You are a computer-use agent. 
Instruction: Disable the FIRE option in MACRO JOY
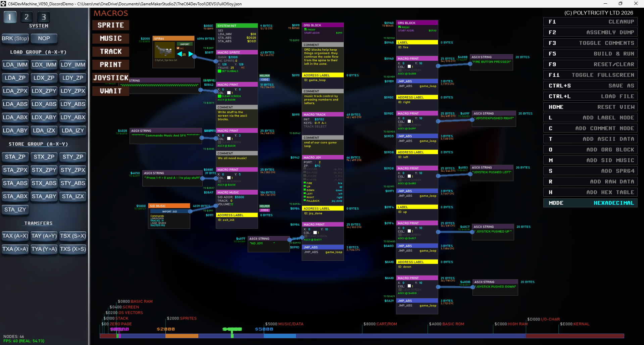click(305, 183)
